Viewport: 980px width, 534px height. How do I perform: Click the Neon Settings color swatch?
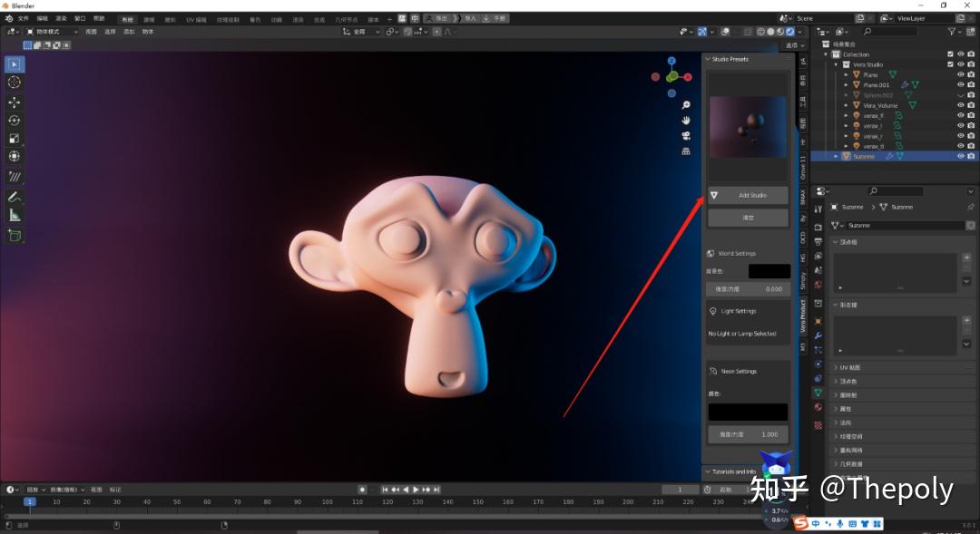[x=748, y=412]
